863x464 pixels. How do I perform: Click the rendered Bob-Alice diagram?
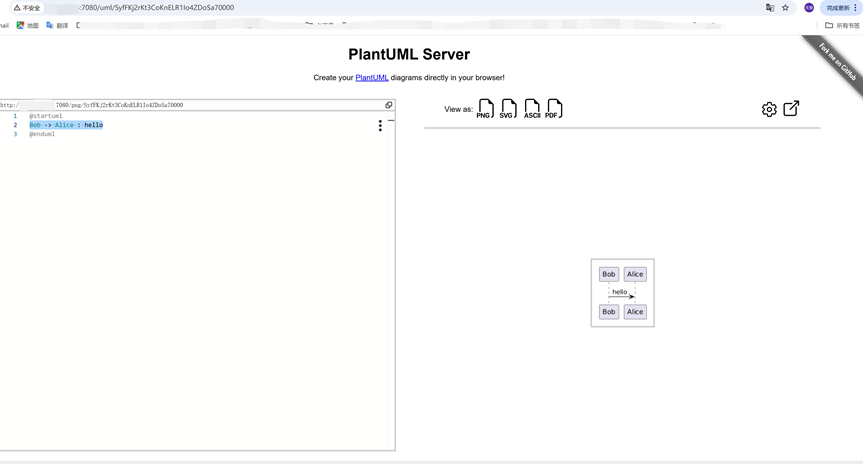pyautogui.click(x=622, y=293)
